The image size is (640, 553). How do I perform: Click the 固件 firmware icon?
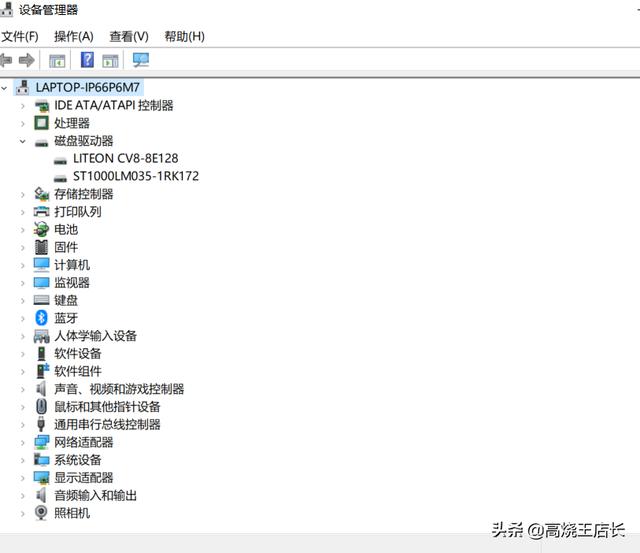(x=41, y=247)
